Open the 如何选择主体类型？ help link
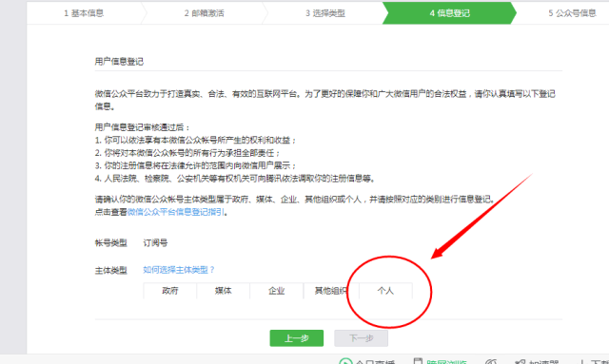The height and width of the screenshot is (364, 609). coord(179,270)
